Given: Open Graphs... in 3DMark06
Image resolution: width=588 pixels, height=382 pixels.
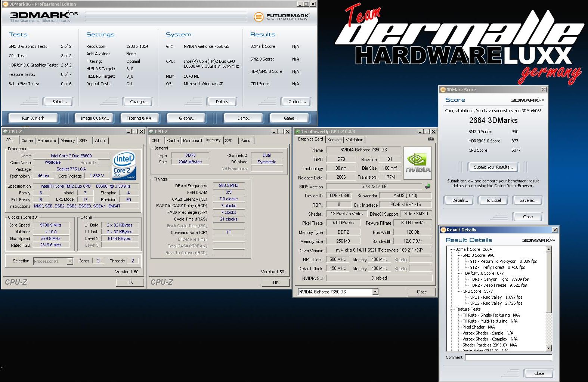Looking at the screenshot, I should (187, 118).
